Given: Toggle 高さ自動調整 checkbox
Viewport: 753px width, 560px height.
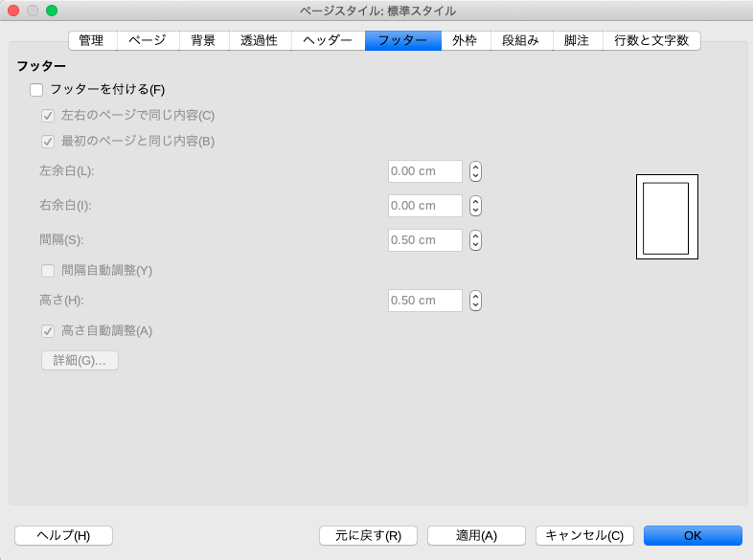Looking at the screenshot, I should pos(48,331).
